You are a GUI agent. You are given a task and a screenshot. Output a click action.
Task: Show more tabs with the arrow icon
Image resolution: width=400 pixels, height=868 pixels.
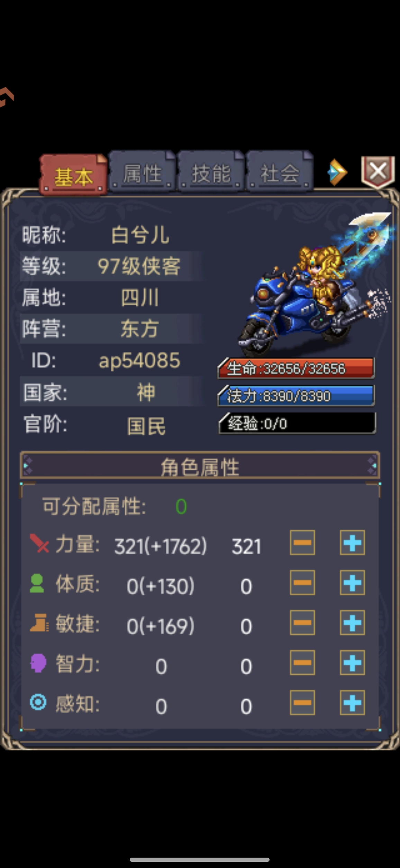[337, 172]
